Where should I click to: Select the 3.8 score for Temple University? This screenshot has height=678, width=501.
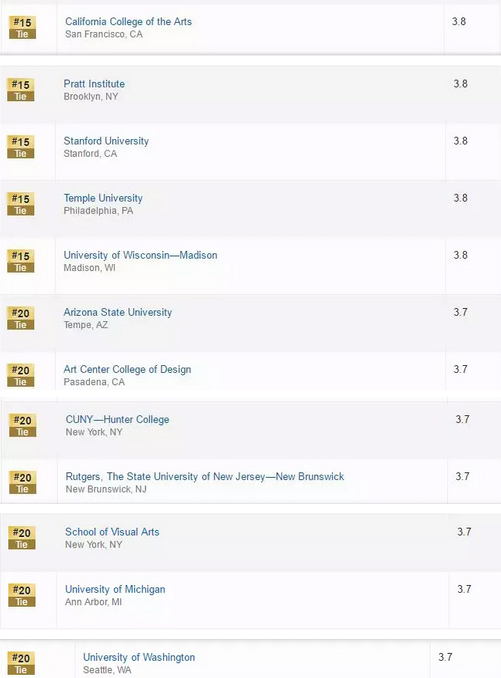coord(460,198)
